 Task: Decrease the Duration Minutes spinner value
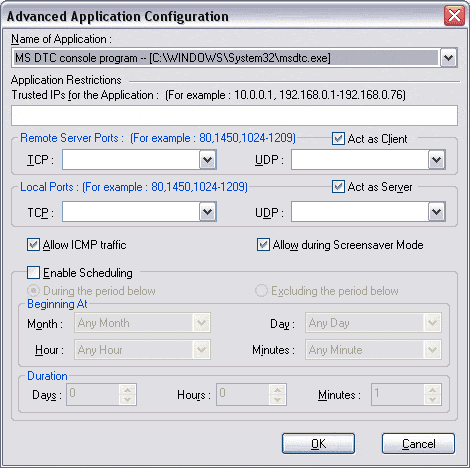pos(433,399)
